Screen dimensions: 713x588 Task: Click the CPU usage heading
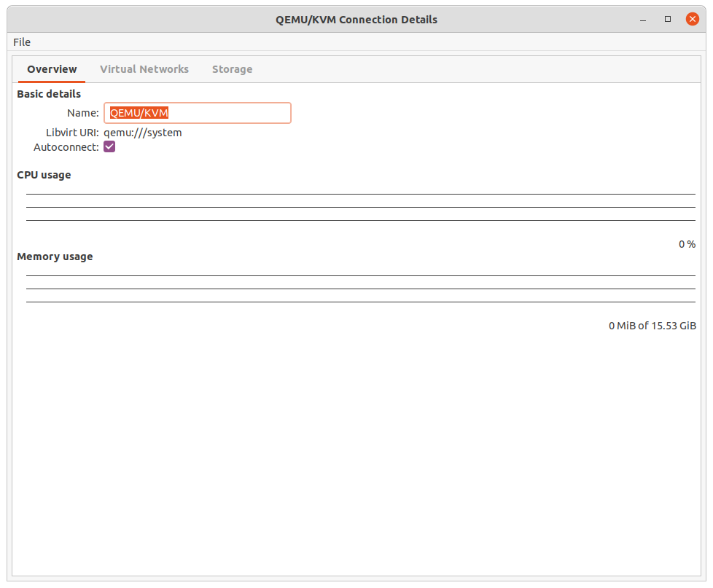44,175
